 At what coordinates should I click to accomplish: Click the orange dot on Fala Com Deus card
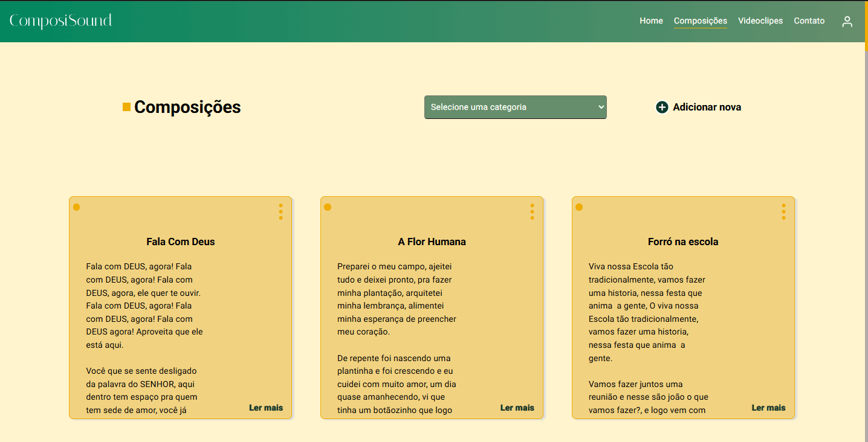(x=77, y=207)
